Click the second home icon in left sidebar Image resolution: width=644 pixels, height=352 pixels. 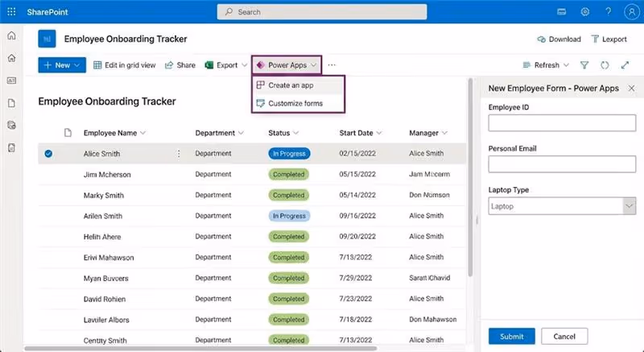click(x=11, y=58)
